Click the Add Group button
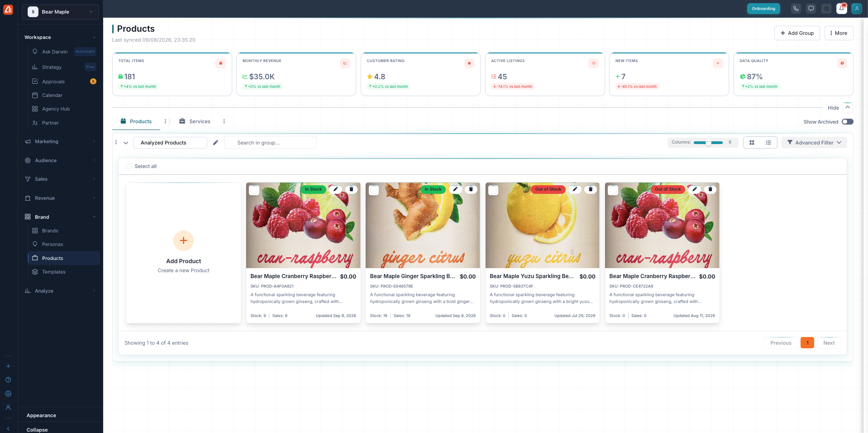The height and width of the screenshot is (433, 868). pos(796,33)
